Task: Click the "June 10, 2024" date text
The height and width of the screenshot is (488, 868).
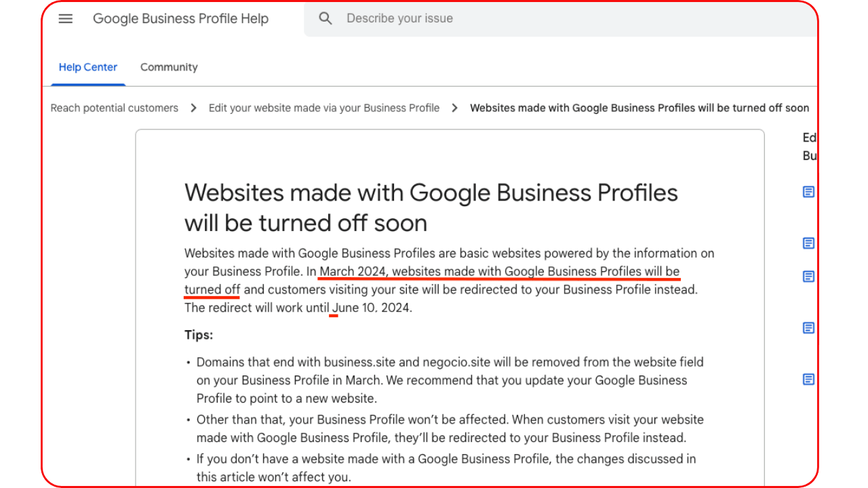Action: [372, 308]
